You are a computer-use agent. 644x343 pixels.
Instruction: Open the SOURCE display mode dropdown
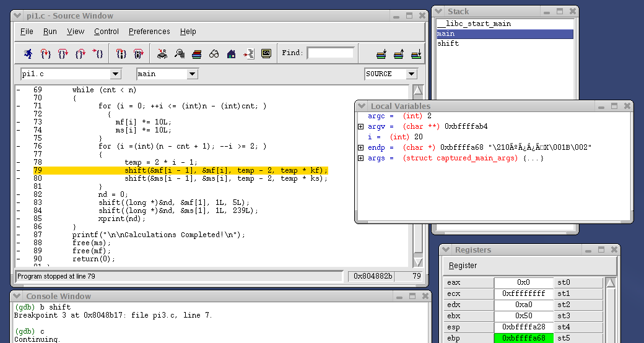(411, 74)
